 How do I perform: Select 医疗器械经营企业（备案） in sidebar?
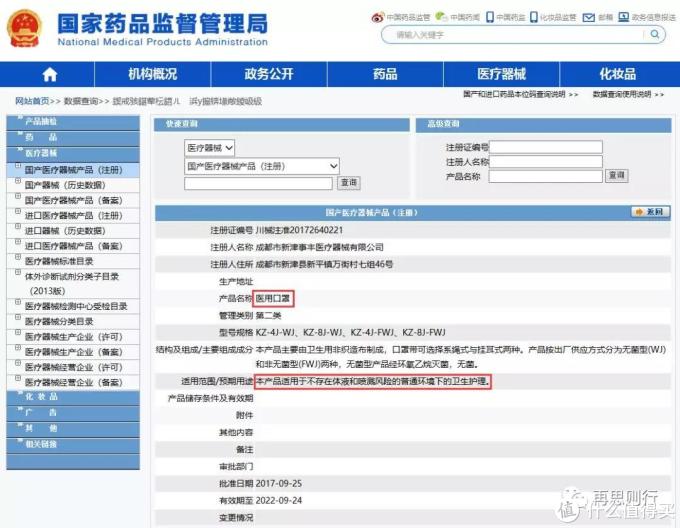point(73,382)
